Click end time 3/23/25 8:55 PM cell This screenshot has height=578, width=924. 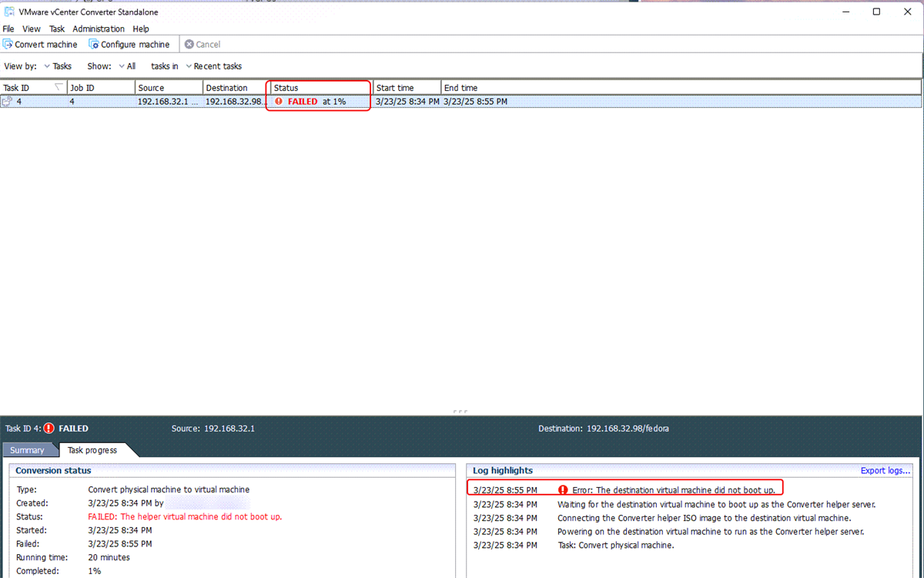coord(475,101)
